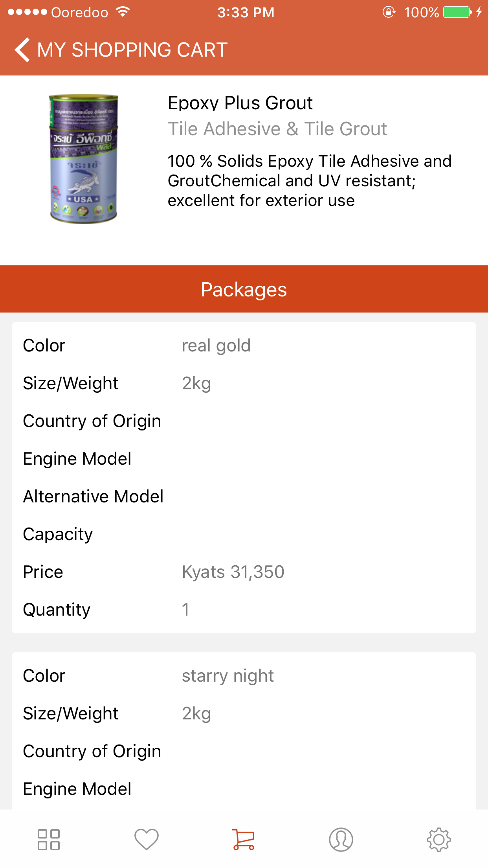Tap the product description text

point(309,181)
